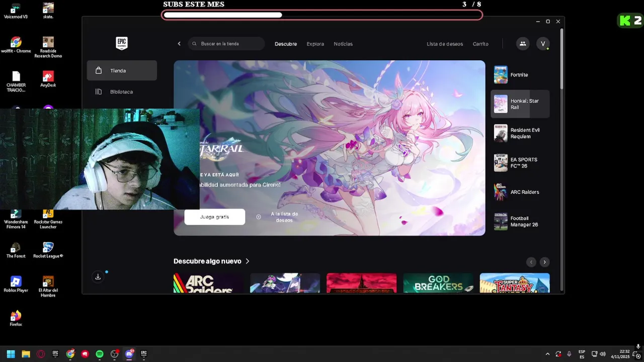The width and height of the screenshot is (644, 362).
Task: Expand the Descubre algo nuevo section
Action: [x=211, y=261]
